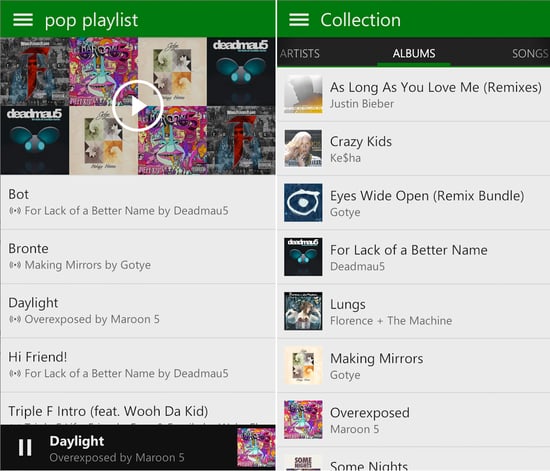550x471 pixels.
Task: Click Gotye Eyes Wide Open cover thumbnail
Action: pyautogui.click(x=303, y=203)
